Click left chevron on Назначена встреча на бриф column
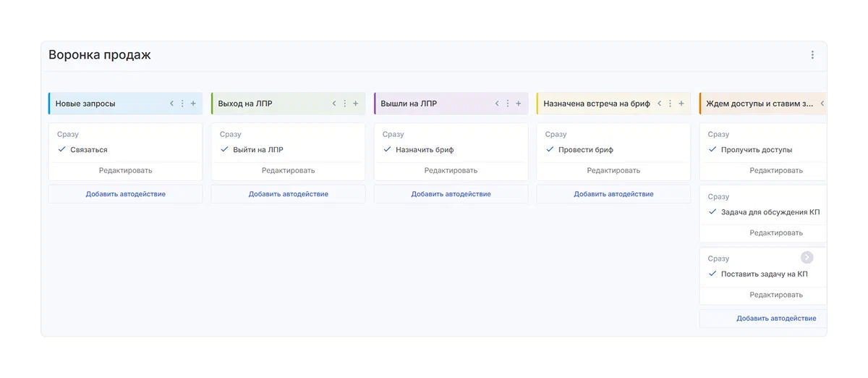 [x=660, y=104]
